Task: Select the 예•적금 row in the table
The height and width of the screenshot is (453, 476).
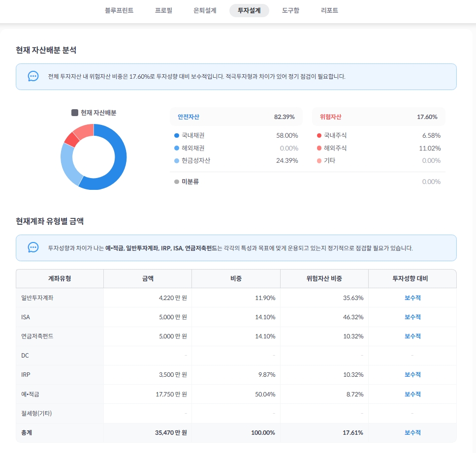Action: (x=236, y=394)
